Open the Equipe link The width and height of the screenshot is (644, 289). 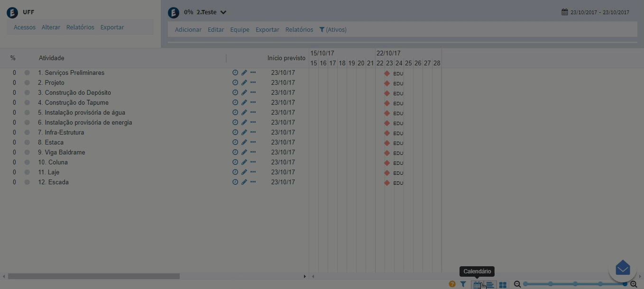[240, 29]
